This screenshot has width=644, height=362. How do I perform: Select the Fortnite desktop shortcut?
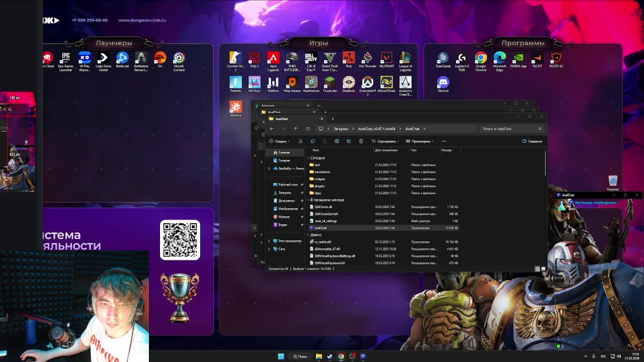click(x=235, y=84)
